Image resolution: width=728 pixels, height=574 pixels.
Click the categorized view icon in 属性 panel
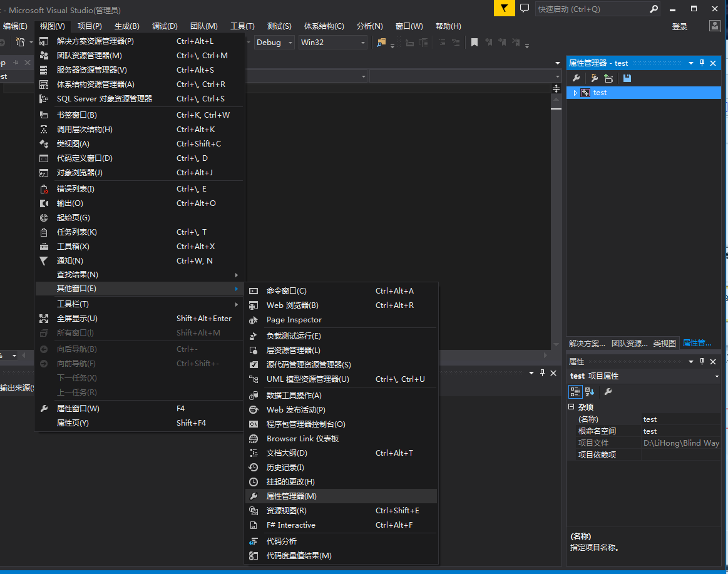(575, 391)
